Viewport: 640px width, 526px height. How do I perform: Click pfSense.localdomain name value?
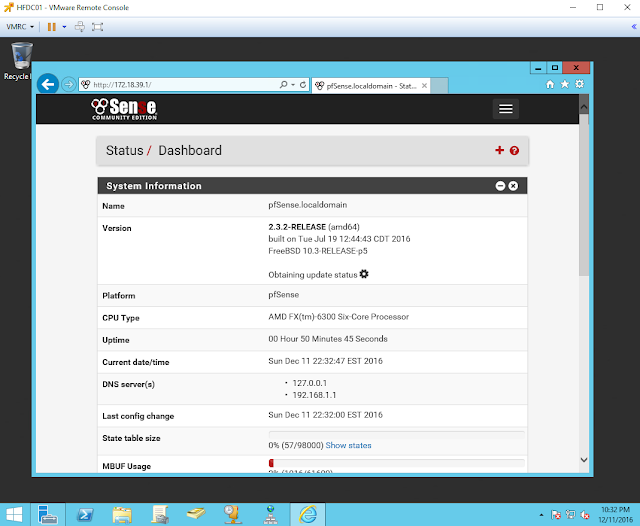point(307,205)
